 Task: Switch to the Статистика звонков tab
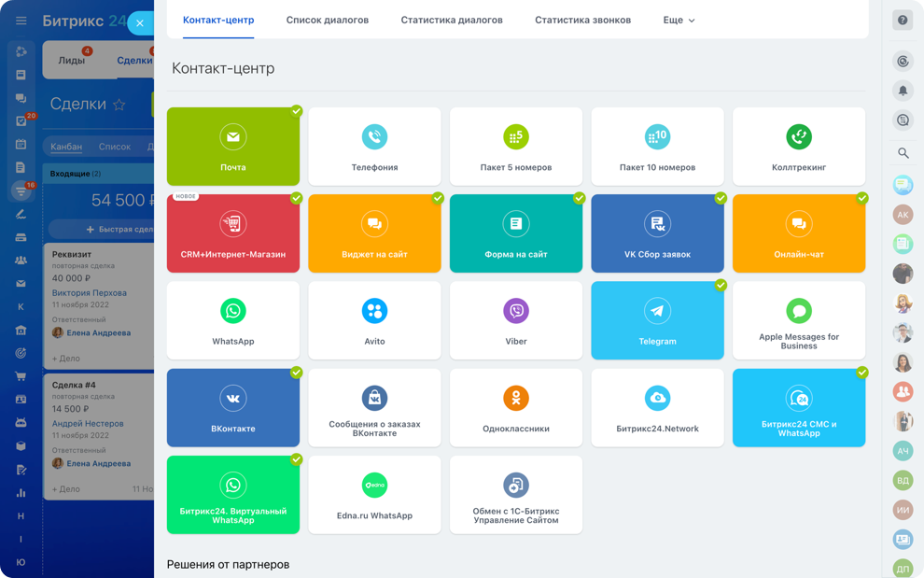pyautogui.click(x=582, y=20)
